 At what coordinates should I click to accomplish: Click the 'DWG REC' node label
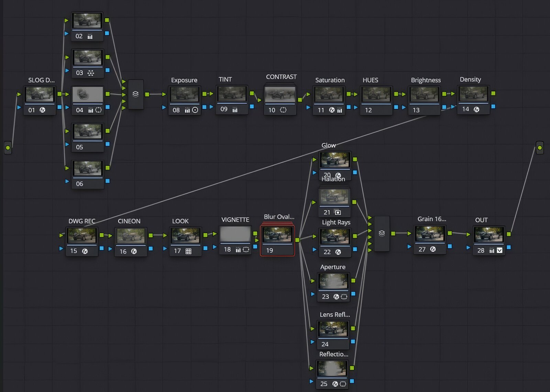(82, 221)
